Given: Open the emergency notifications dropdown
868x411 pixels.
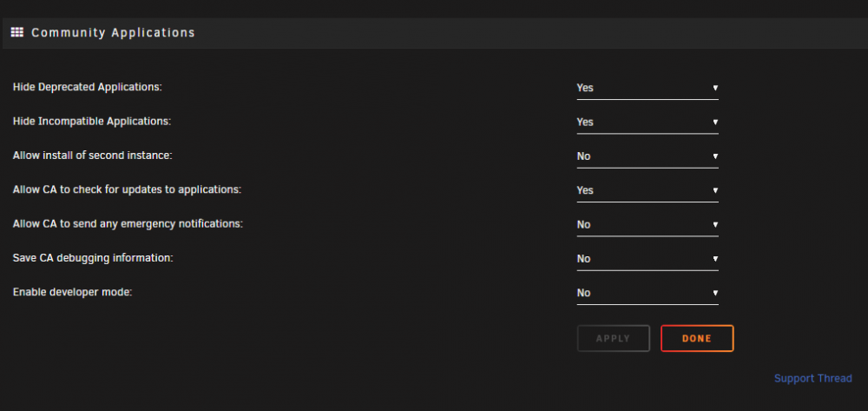Looking at the screenshot, I should click(x=648, y=224).
